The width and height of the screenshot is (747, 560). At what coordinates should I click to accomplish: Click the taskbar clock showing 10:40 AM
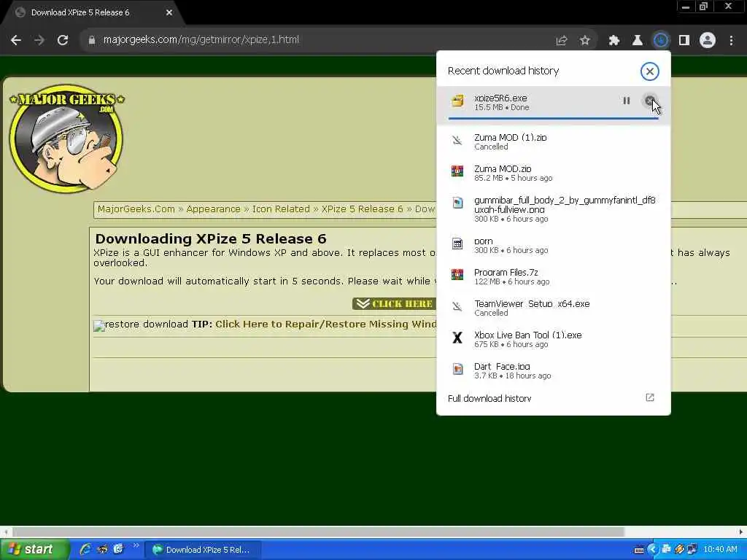720,550
